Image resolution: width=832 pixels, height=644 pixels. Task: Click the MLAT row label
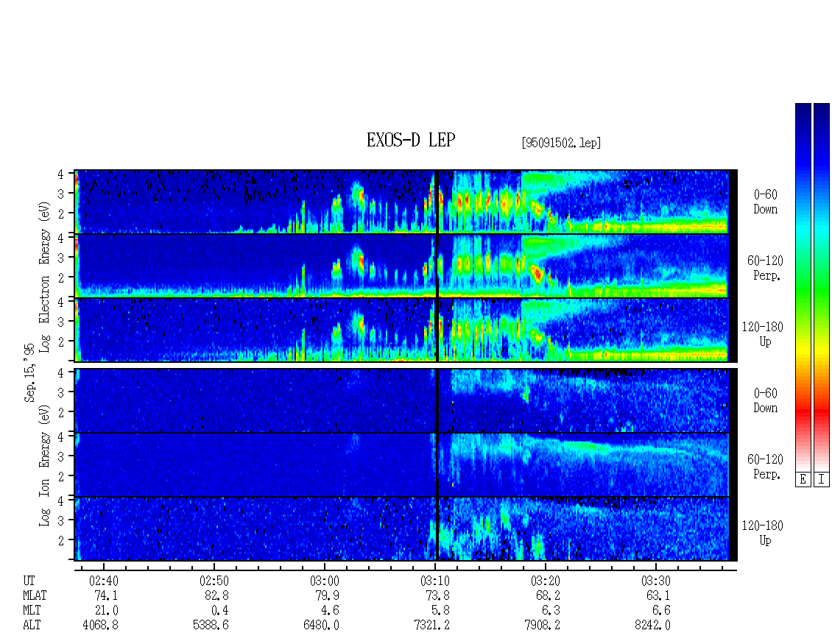pos(35,595)
